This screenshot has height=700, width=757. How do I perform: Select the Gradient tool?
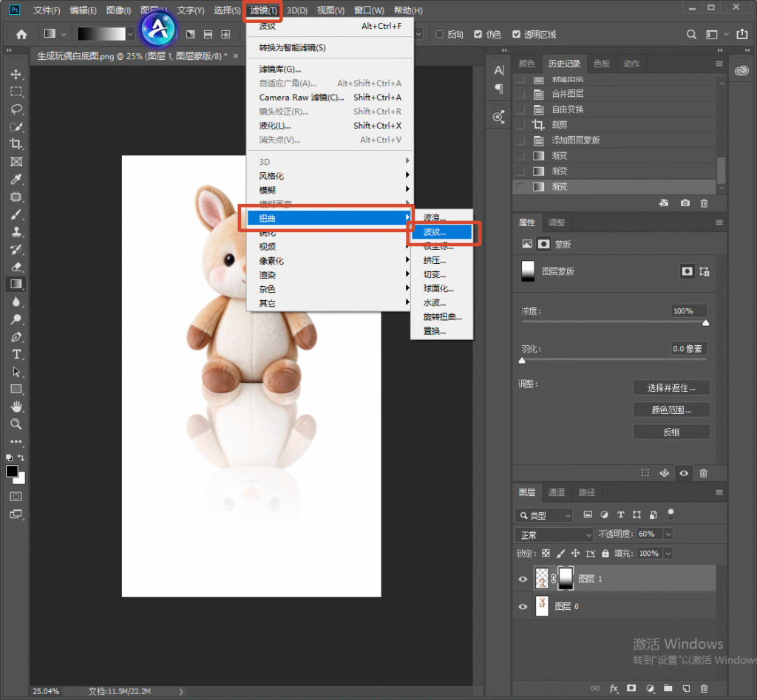coord(16,284)
